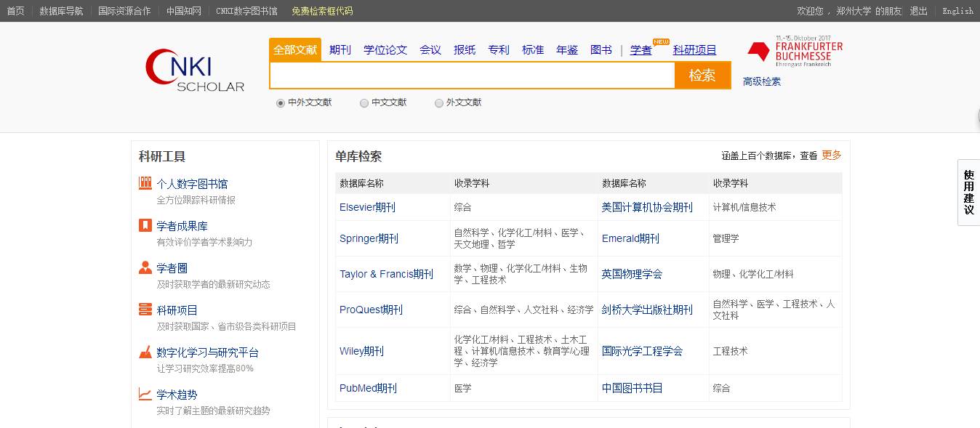Viewport: 980px width, 428px height.
Task: Open the 学者 tab marked NEW
Action: (641, 50)
